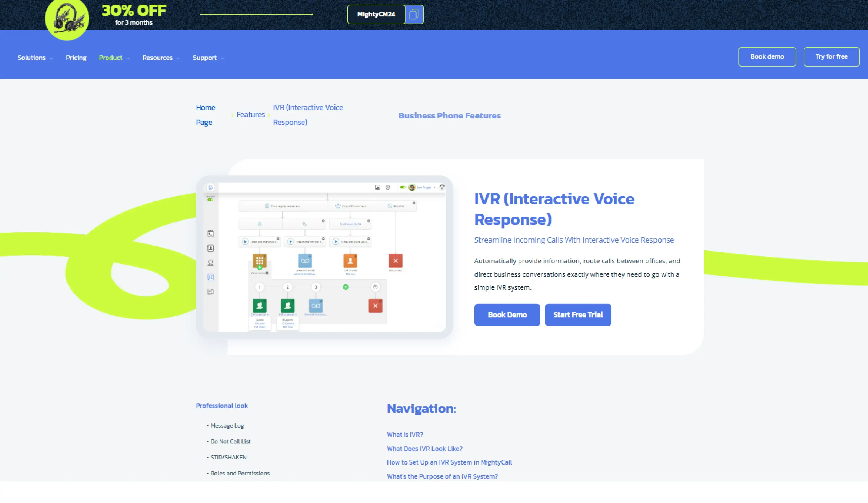868x503 pixels.
Task: Click the orange keypad voice menu icon
Action: [x=259, y=261]
